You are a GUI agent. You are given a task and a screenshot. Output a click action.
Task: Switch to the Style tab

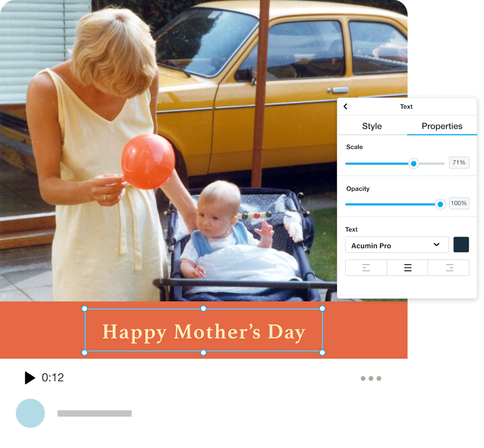372,126
